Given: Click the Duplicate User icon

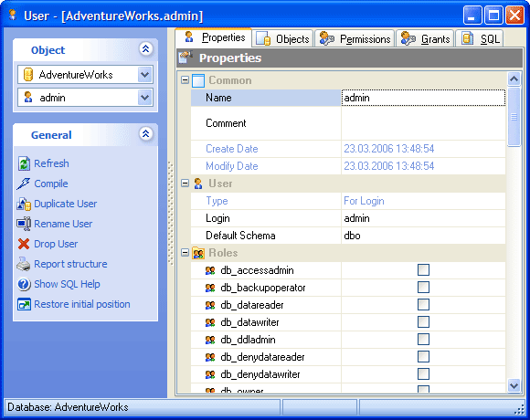Looking at the screenshot, I should point(24,204).
